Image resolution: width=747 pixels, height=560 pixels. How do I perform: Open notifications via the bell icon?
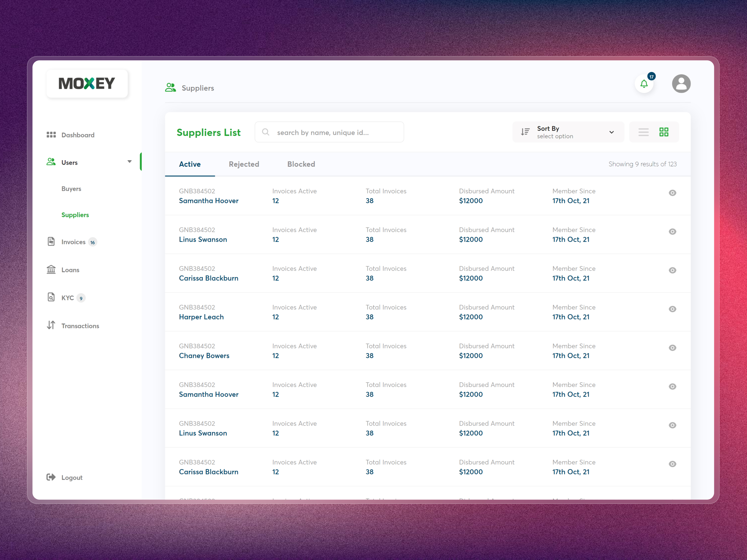(x=644, y=84)
